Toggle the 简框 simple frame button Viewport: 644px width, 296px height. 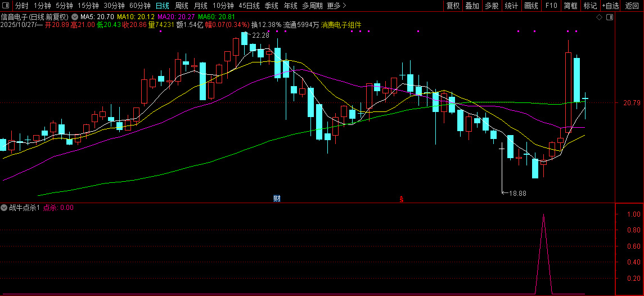point(571,6)
